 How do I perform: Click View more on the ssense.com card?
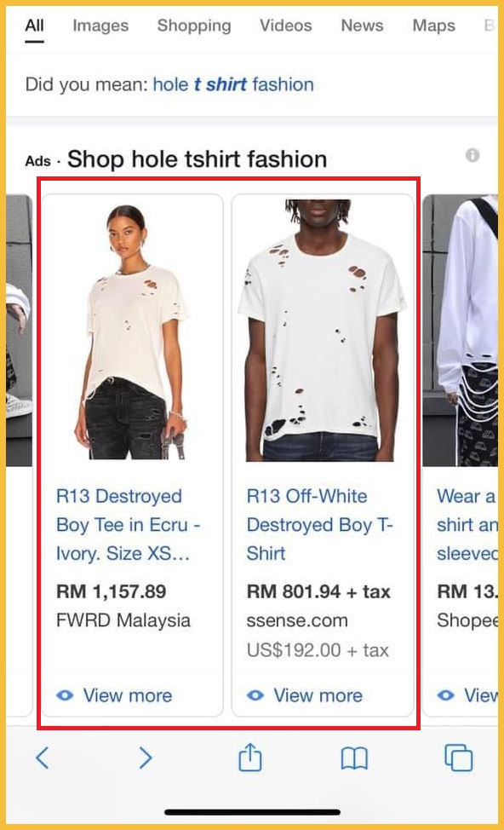318,695
